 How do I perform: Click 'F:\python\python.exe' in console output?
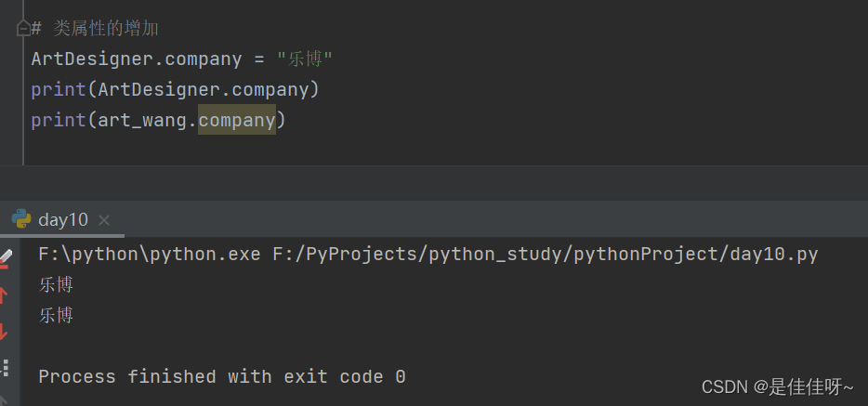pyautogui.click(x=150, y=255)
